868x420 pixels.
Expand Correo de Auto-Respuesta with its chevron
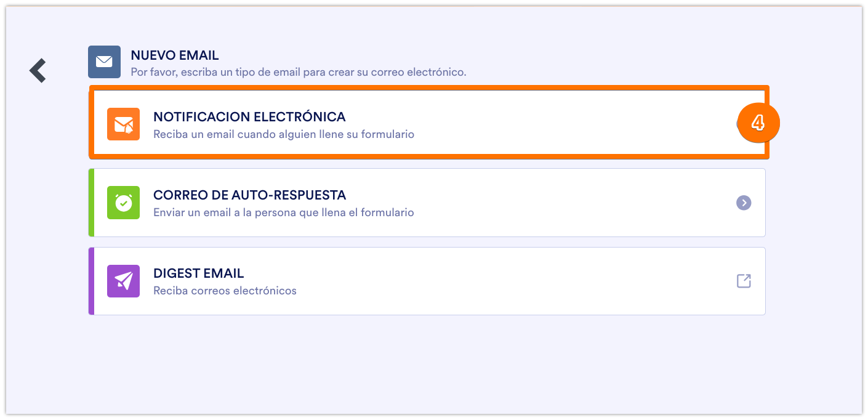click(x=744, y=203)
